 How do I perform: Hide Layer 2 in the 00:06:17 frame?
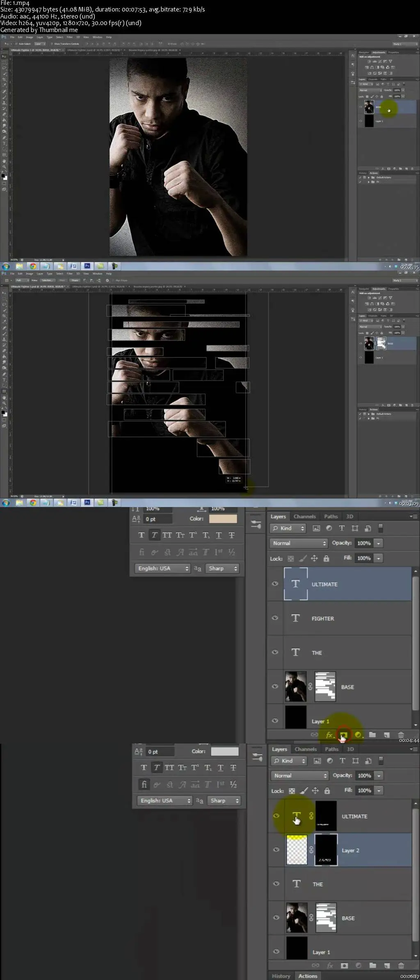point(276,850)
